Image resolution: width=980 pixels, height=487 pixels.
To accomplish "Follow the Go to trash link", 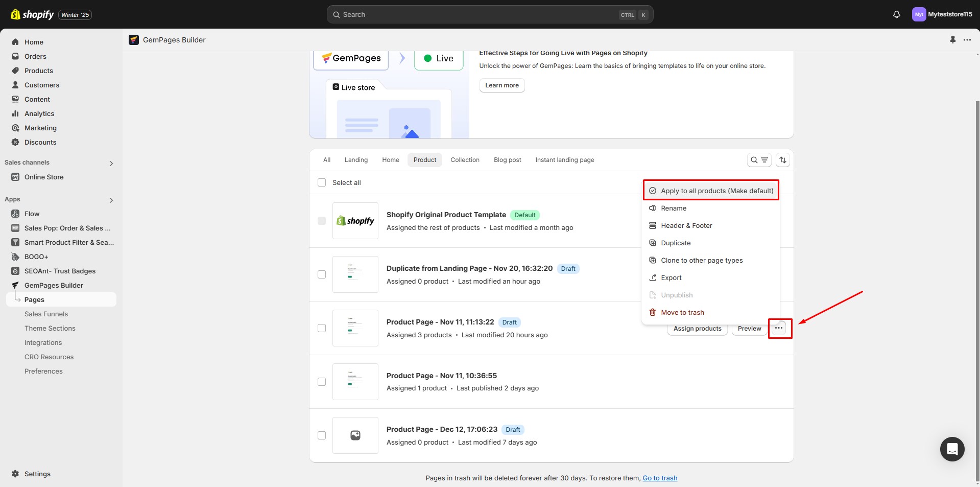I will pyautogui.click(x=660, y=478).
